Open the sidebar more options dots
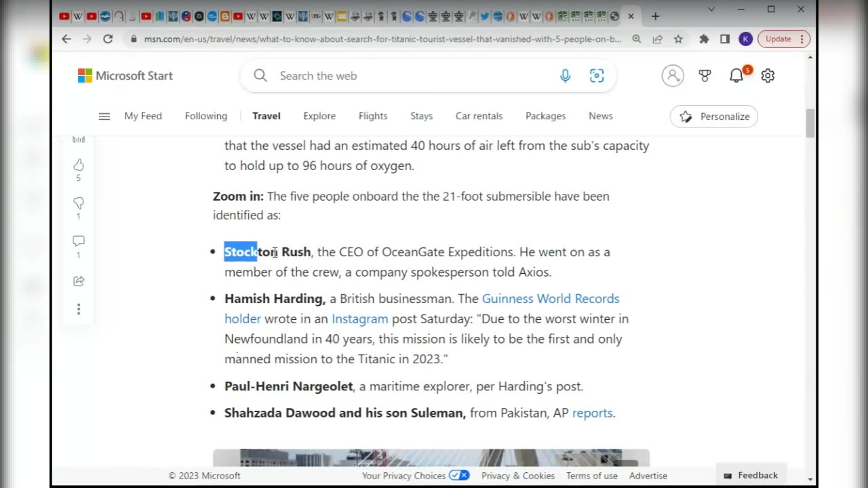The height and width of the screenshot is (488, 868). click(x=79, y=309)
